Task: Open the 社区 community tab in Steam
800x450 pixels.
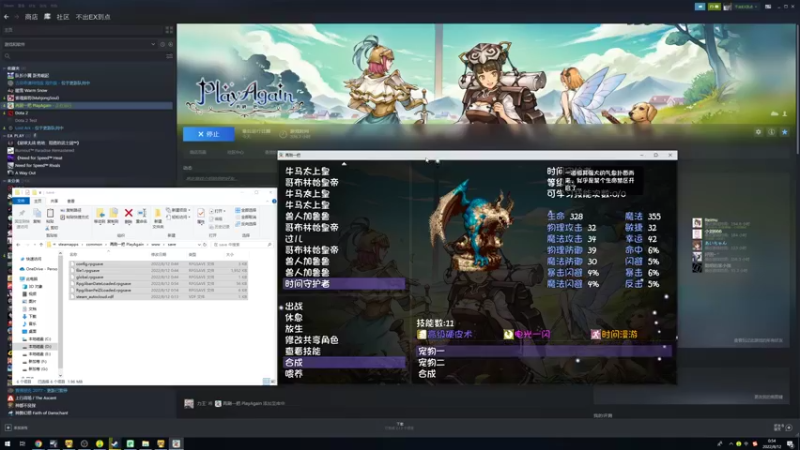Action: pos(63,17)
